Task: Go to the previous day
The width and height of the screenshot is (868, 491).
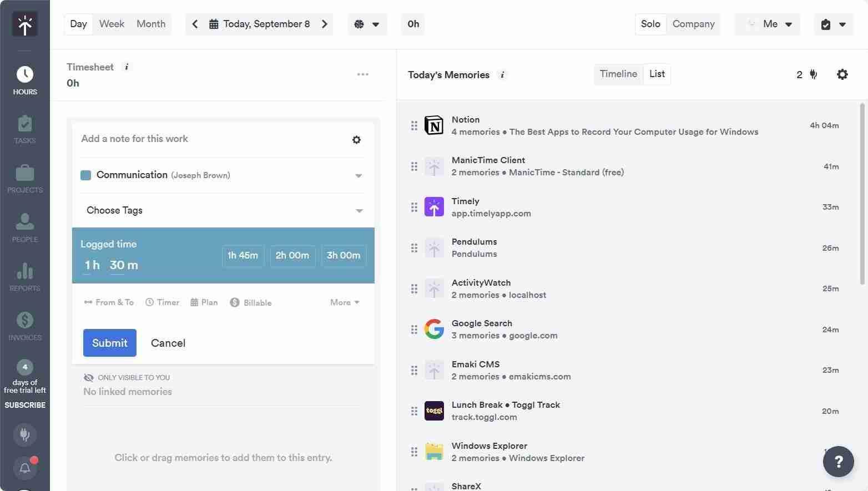Action: 195,24
